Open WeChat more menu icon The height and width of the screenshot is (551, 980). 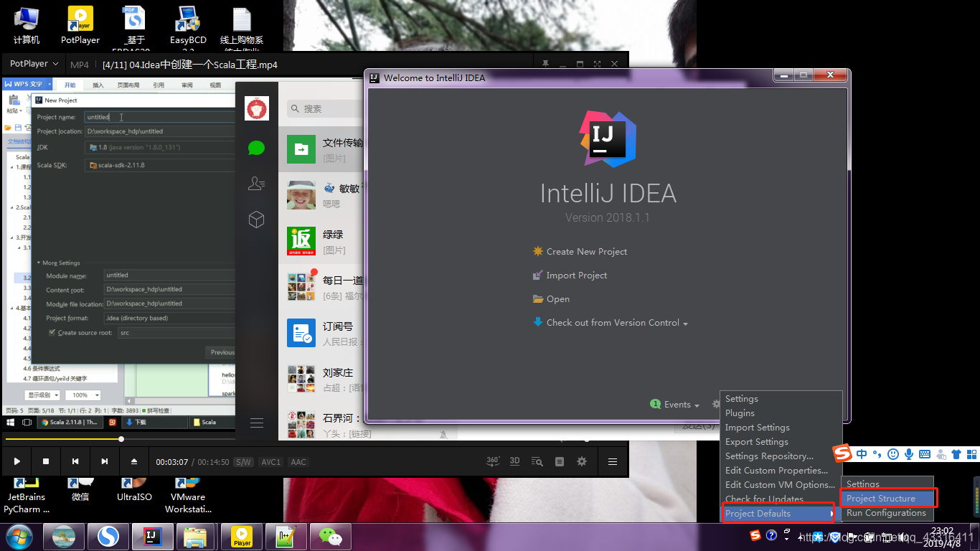point(257,423)
